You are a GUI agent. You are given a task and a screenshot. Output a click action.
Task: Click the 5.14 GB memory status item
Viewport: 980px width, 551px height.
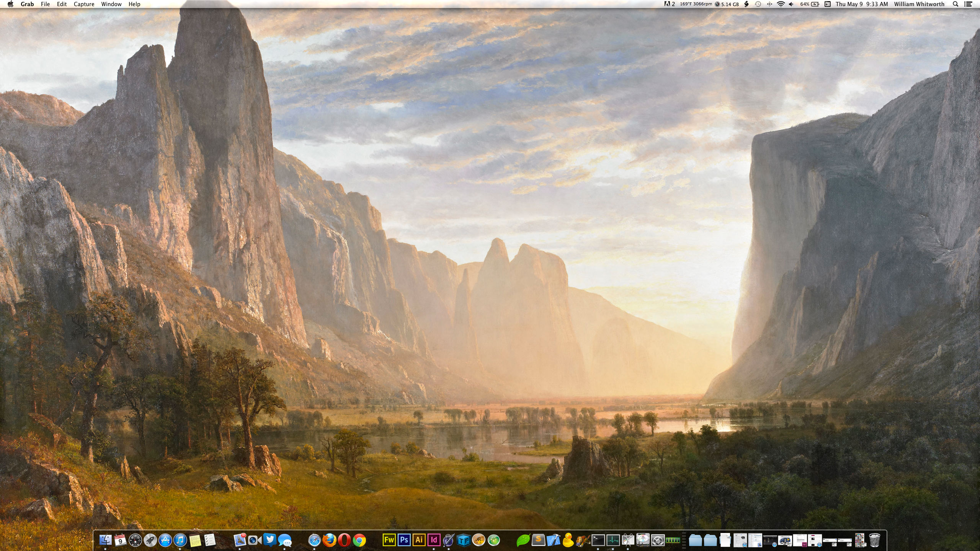[727, 4]
